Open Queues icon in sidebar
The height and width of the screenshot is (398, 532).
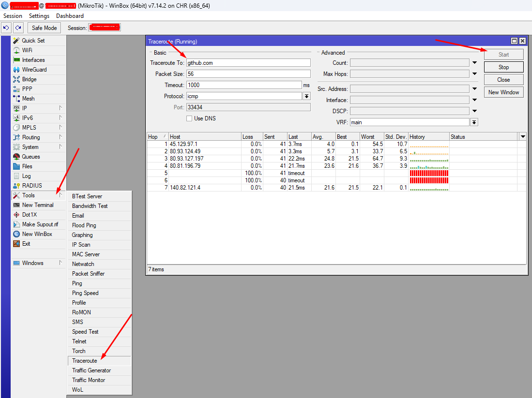click(x=16, y=157)
